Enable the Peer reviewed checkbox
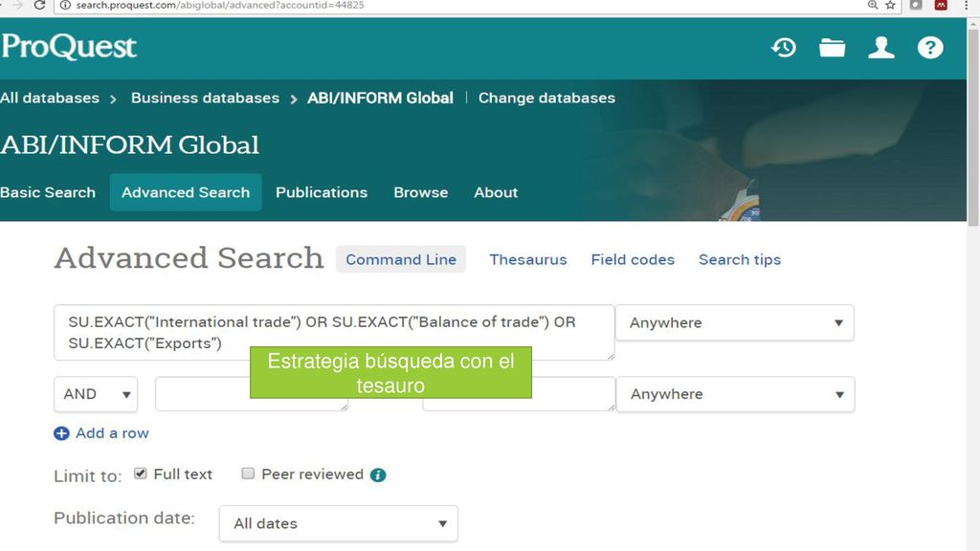This screenshot has height=551, width=980. tap(248, 474)
